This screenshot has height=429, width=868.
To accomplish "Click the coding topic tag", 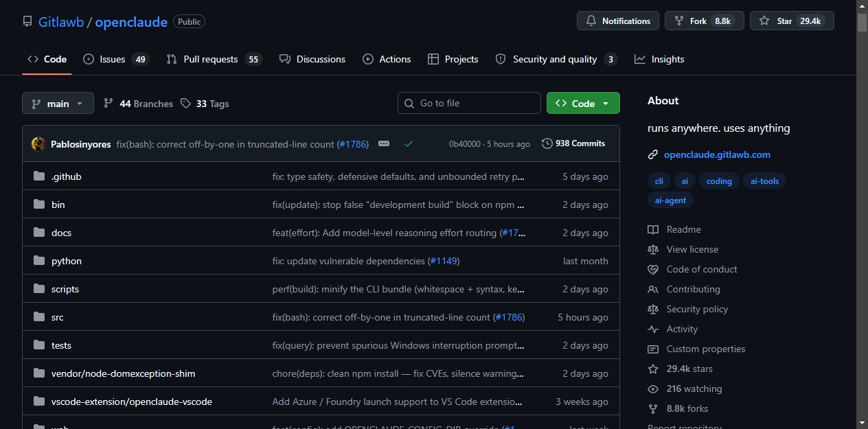I will pyautogui.click(x=719, y=181).
